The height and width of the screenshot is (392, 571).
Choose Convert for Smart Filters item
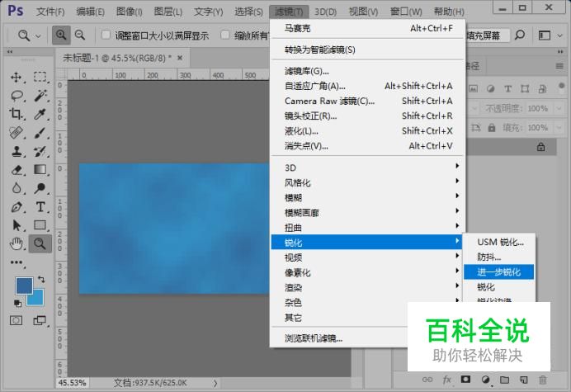[x=367, y=50]
